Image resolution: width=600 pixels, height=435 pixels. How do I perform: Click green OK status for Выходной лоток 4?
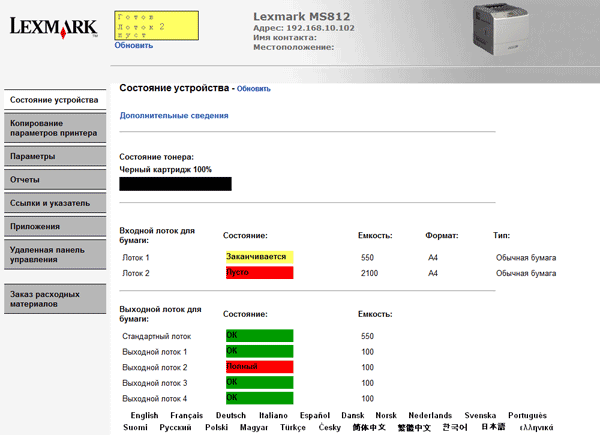click(x=259, y=398)
